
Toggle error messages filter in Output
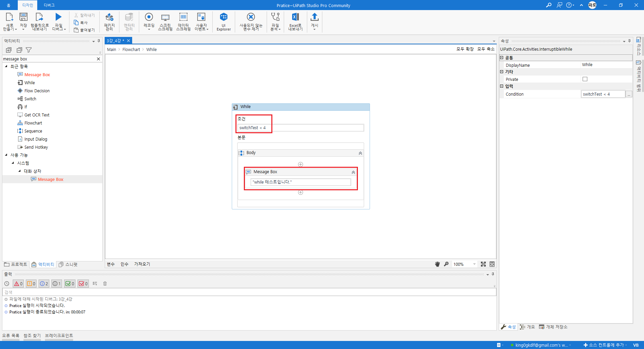[x=18, y=284]
